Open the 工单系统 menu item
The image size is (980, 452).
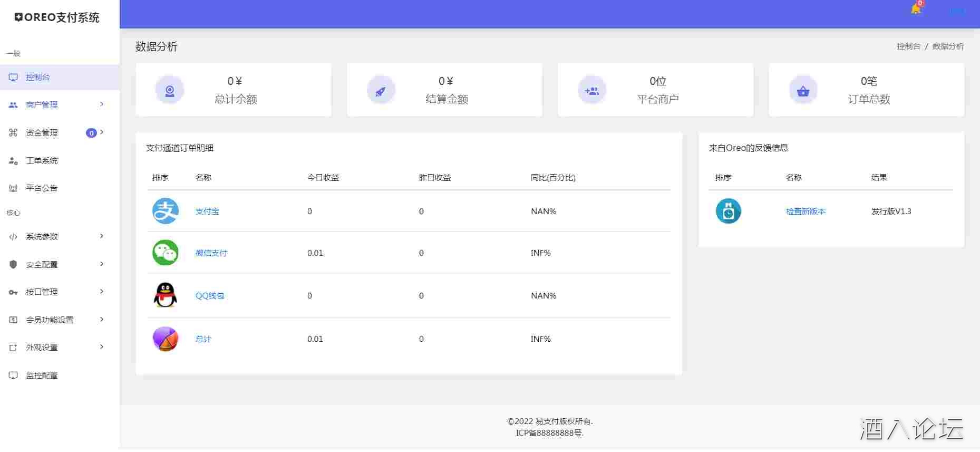42,160
